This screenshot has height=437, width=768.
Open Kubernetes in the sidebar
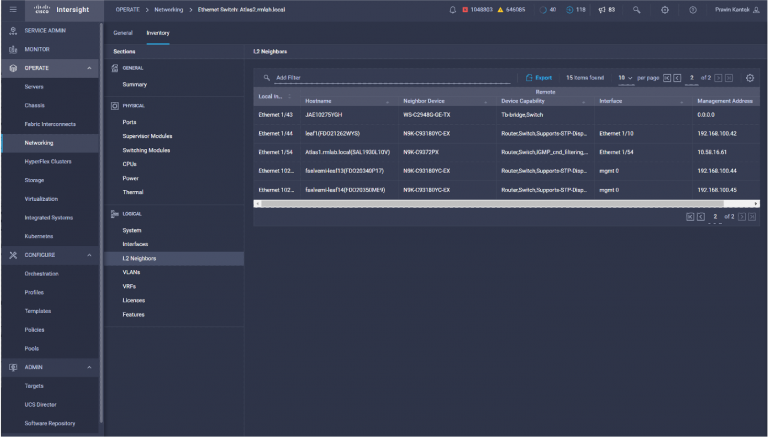[39, 237]
